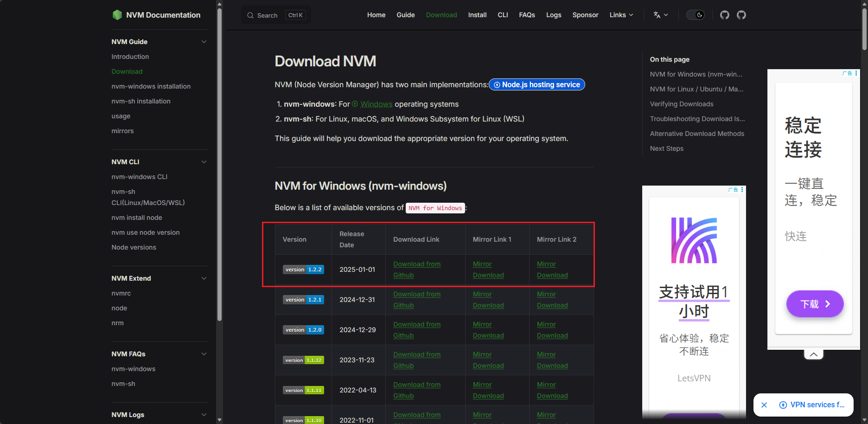Open the second GitHub icon link
868x424 pixels.
click(741, 15)
